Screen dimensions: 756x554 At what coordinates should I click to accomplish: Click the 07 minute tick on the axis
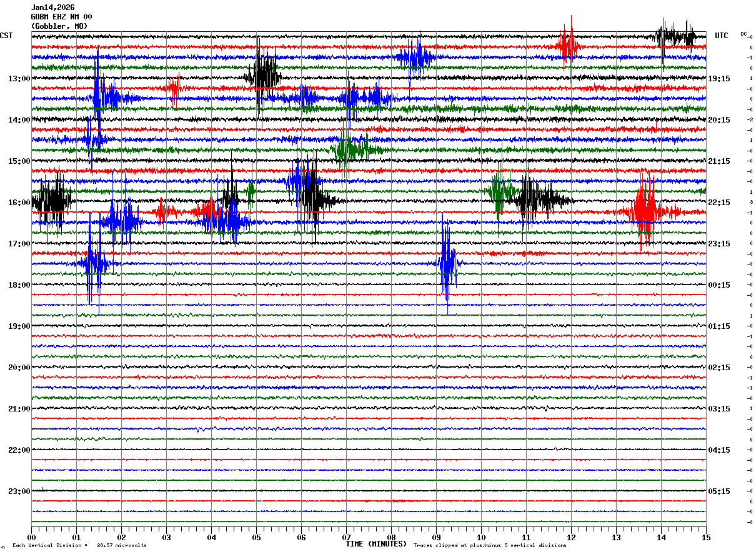tap(346, 537)
